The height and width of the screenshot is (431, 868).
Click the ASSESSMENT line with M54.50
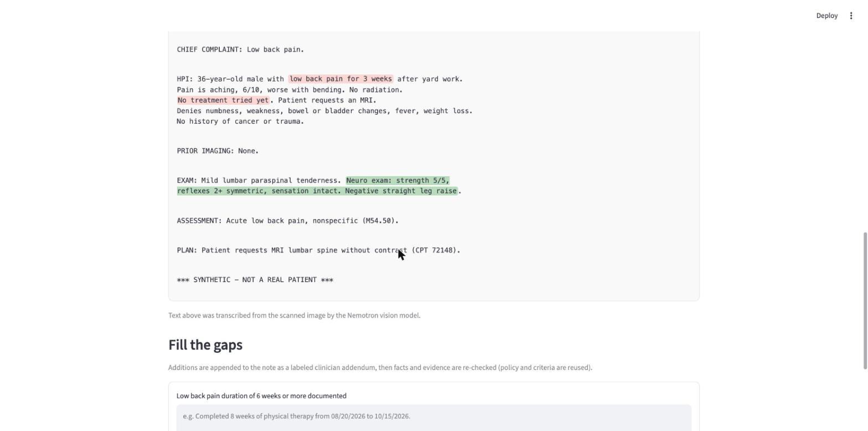click(287, 221)
